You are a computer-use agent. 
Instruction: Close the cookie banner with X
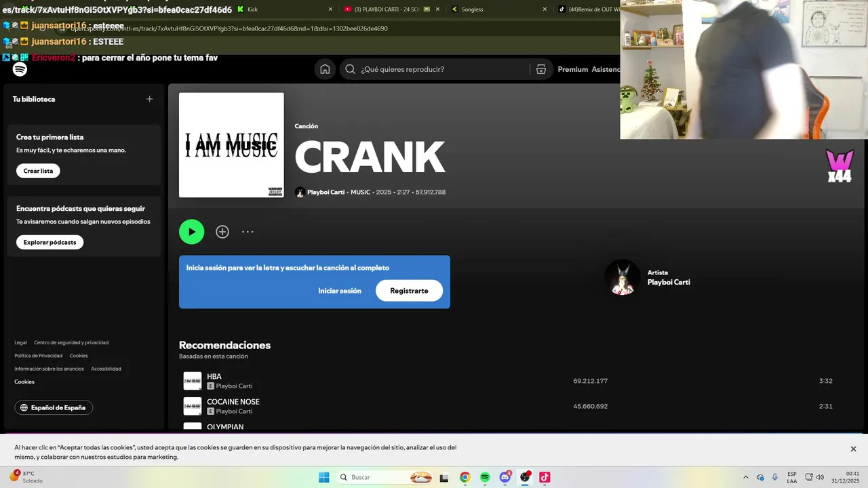click(853, 449)
